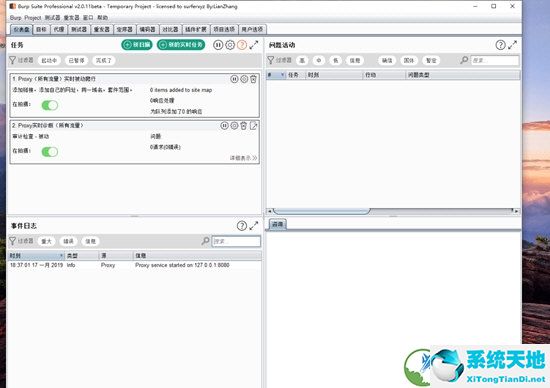Focus the Event log search field
The height and width of the screenshot is (388, 550).
236,241
